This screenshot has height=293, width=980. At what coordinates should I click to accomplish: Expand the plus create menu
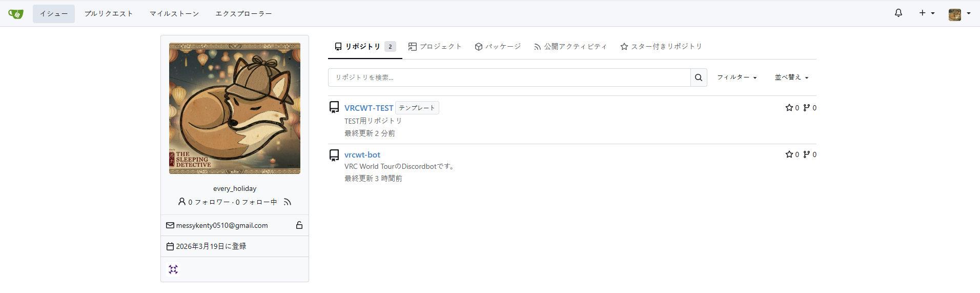[926, 13]
